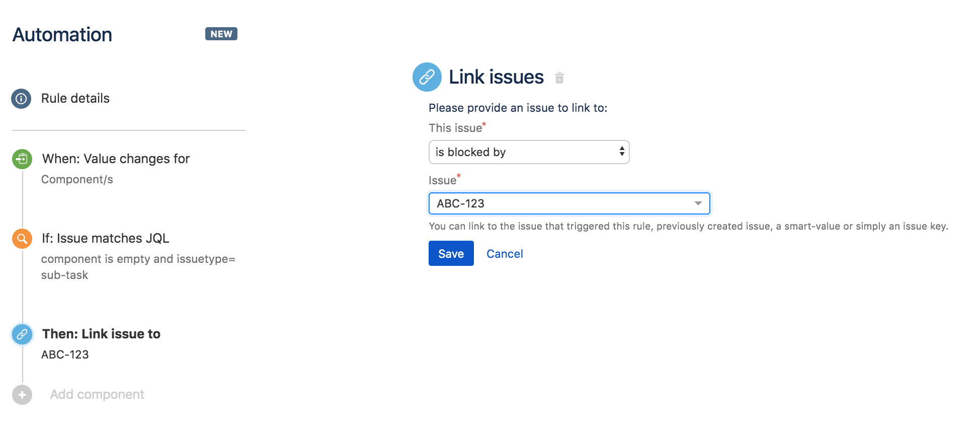Click the green value-changed trigger icon

[x=21, y=159]
